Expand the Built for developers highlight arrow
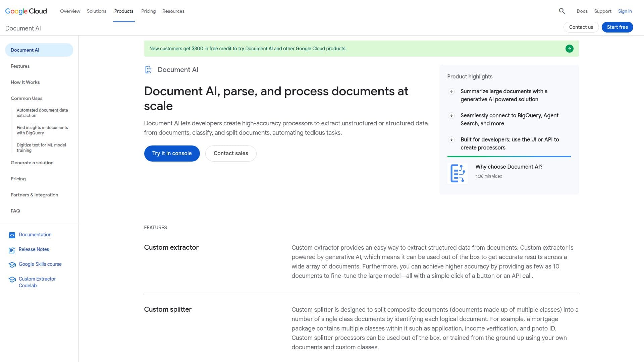This screenshot has height=362, width=644. coord(451,140)
